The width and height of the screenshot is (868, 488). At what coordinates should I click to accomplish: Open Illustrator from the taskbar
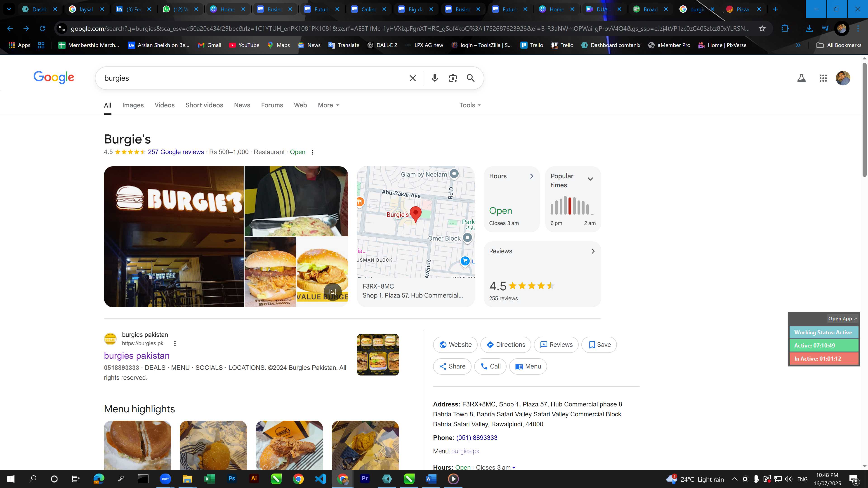[254, 479]
